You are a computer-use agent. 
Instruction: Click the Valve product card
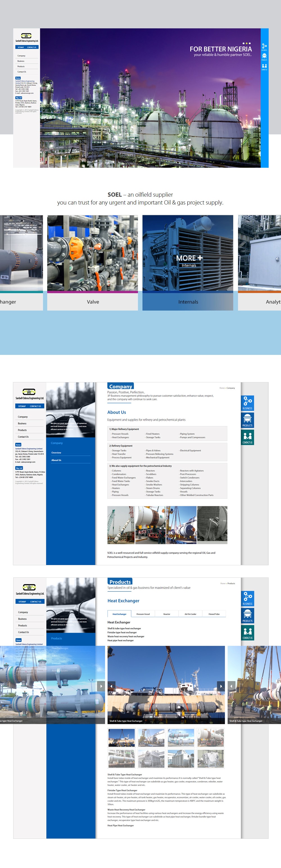(93, 263)
